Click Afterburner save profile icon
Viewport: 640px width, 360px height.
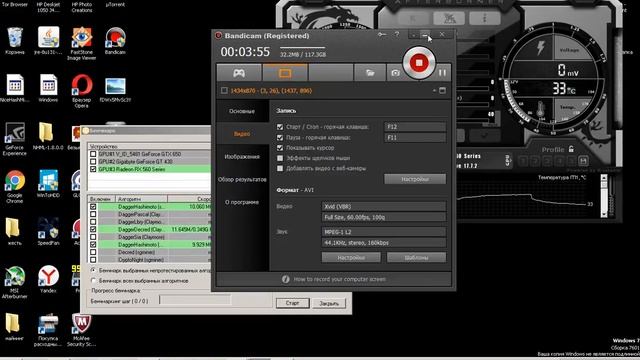point(583,161)
